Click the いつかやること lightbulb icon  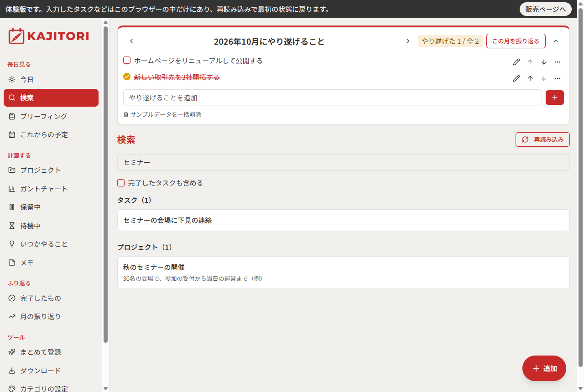coord(12,244)
